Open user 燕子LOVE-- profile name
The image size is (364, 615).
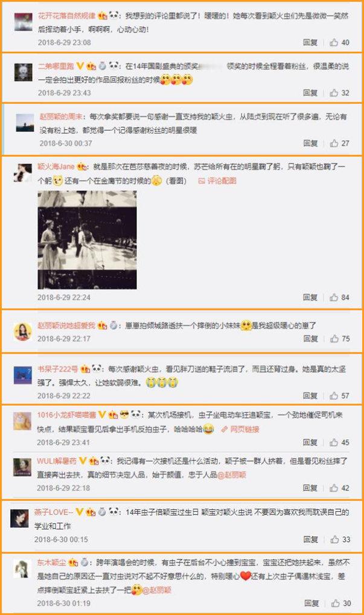(54, 512)
